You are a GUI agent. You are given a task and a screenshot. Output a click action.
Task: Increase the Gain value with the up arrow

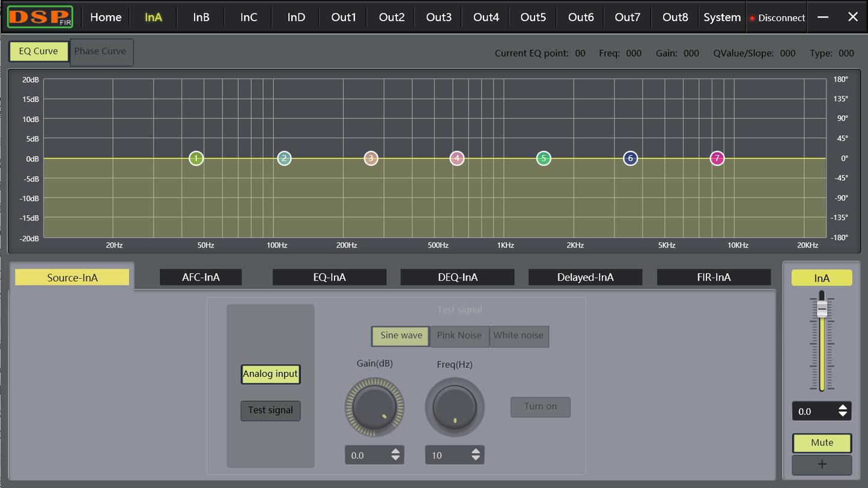[395, 451]
